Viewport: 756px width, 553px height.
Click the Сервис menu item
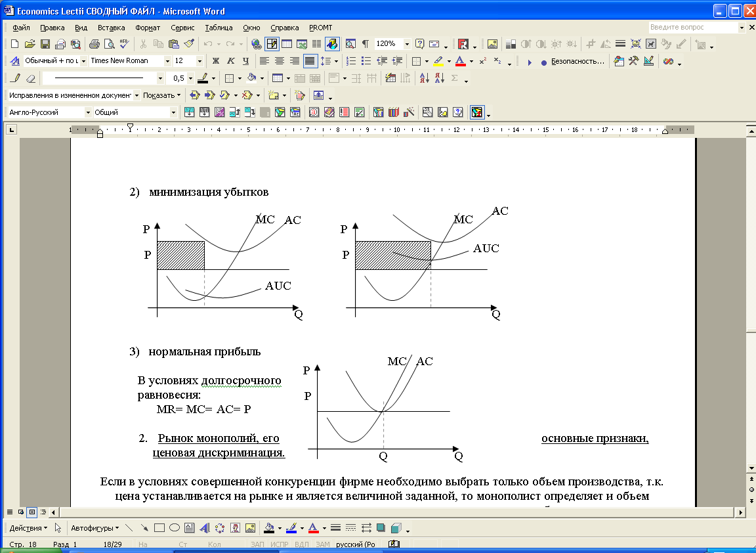[x=182, y=28]
